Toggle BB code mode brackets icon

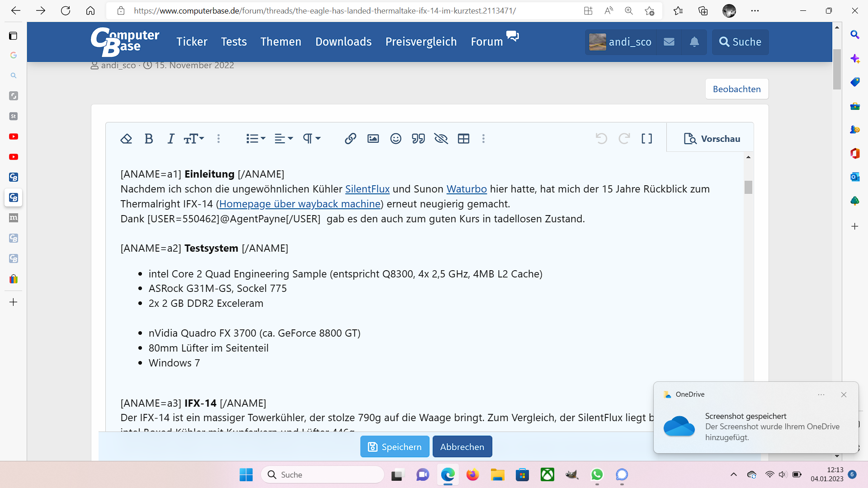[x=646, y=139]
